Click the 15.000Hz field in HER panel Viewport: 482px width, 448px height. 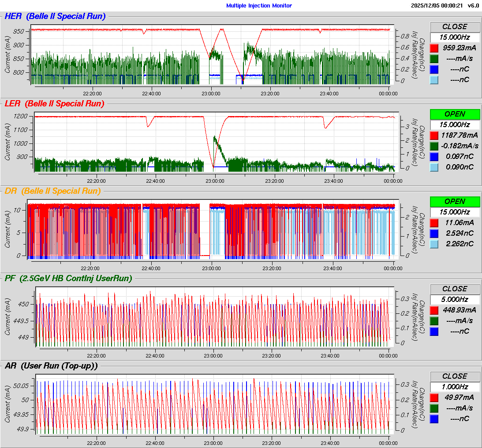(455, 38)
